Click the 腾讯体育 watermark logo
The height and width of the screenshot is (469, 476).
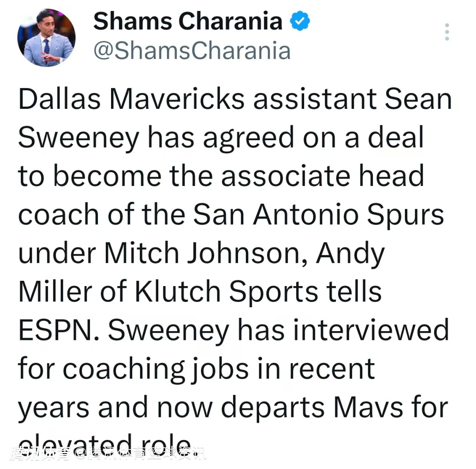coord(41,454)
